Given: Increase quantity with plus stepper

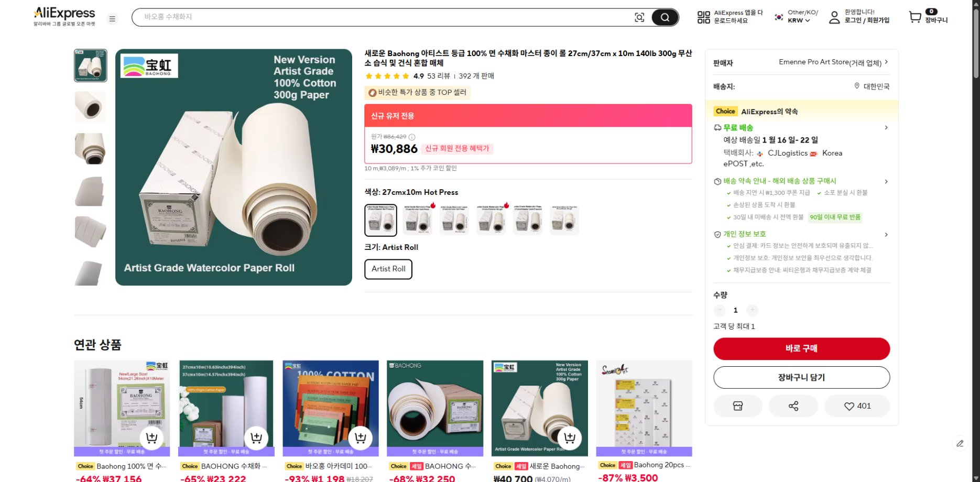Looking at the screenshot, I should pos(752,310).
